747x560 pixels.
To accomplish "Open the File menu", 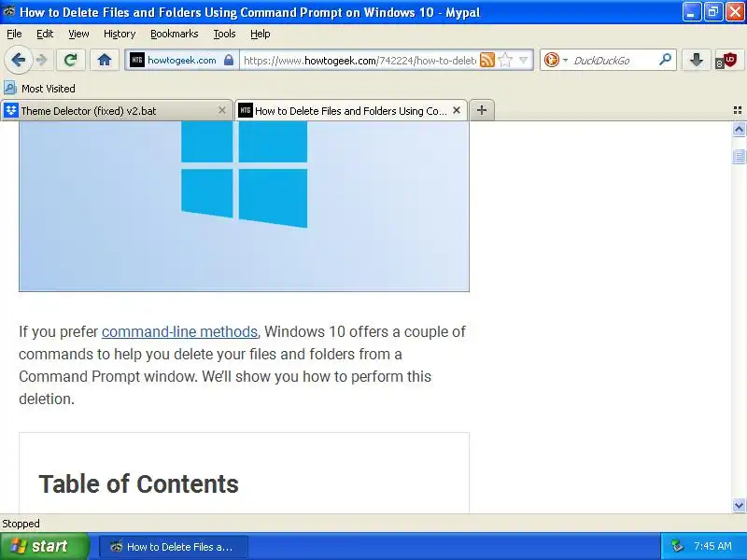I will (x=14, y=34).
